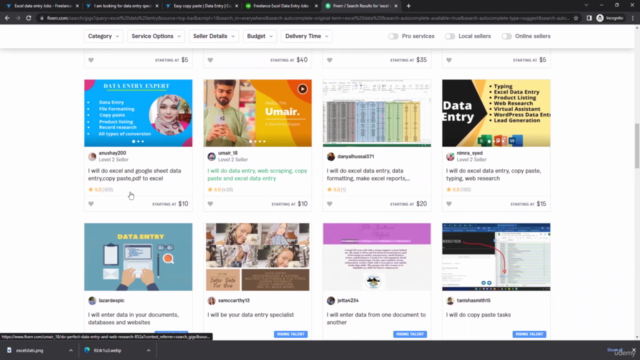Switch to 'Easy copy paste | Data Entry' tab
This screenshot has height=360, width=640.
(x=202, y=6)
